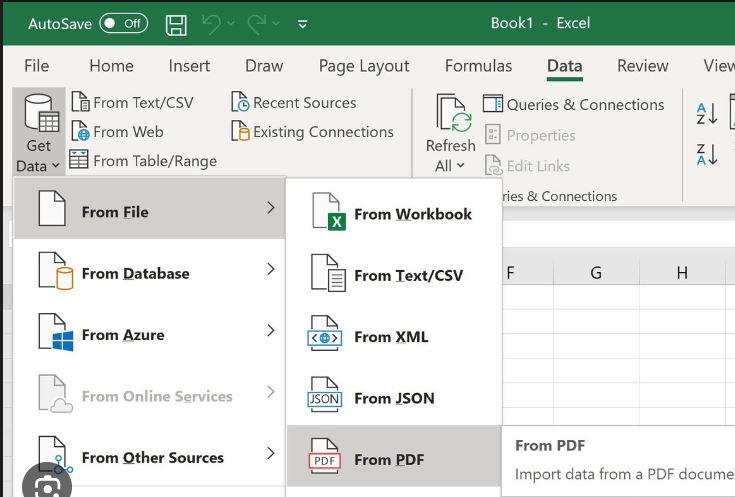
Task: Expand the From Azure submenu chevron
Action: point(270,331)
